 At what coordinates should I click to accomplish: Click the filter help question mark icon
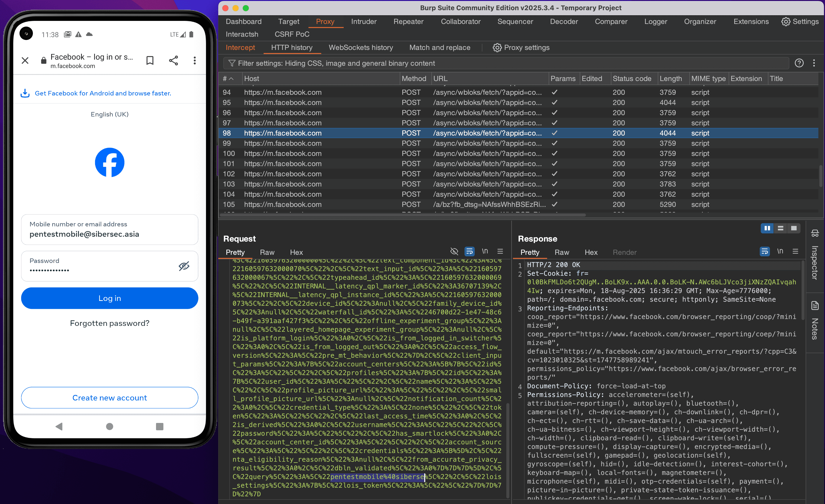click(799, 63)
